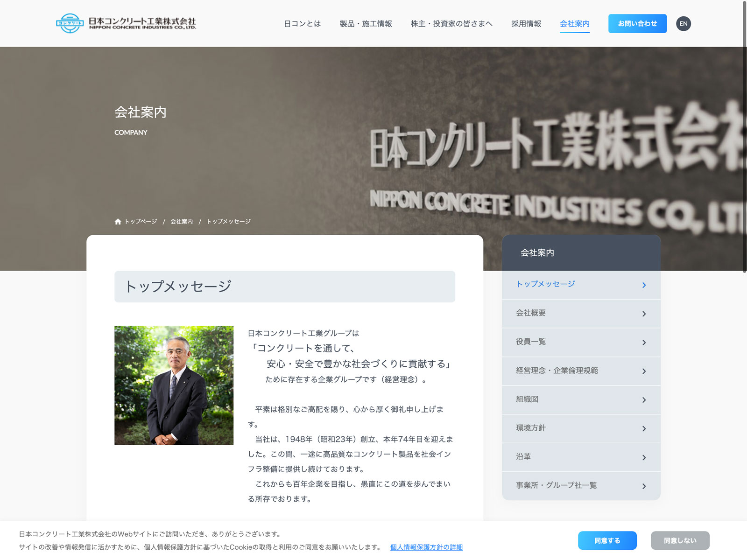Click the chevron beside トップメッセージ
This screenshot has height=560, width=747.
644,285
